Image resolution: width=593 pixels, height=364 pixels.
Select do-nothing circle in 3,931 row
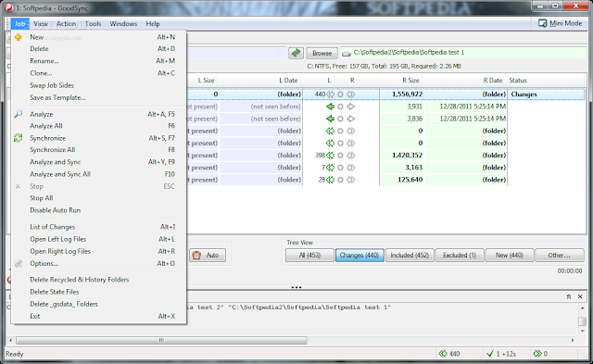coord(340,107)
